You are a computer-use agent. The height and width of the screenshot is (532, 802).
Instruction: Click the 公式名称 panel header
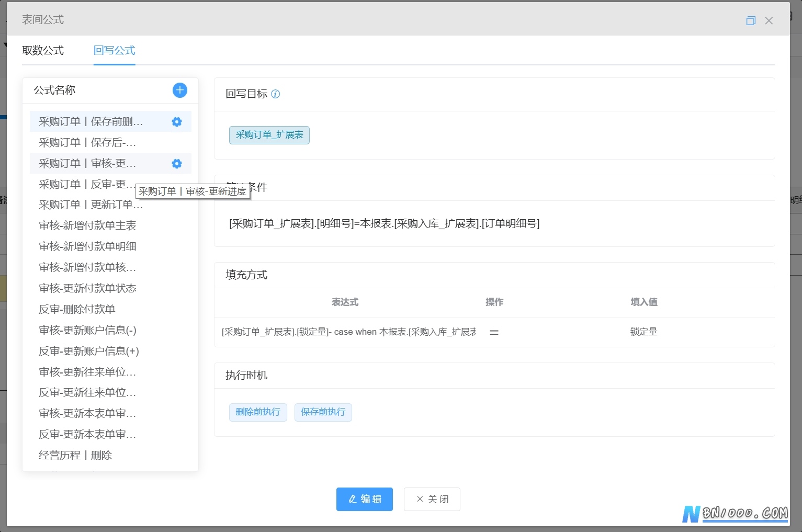click(x=54, y=90)
